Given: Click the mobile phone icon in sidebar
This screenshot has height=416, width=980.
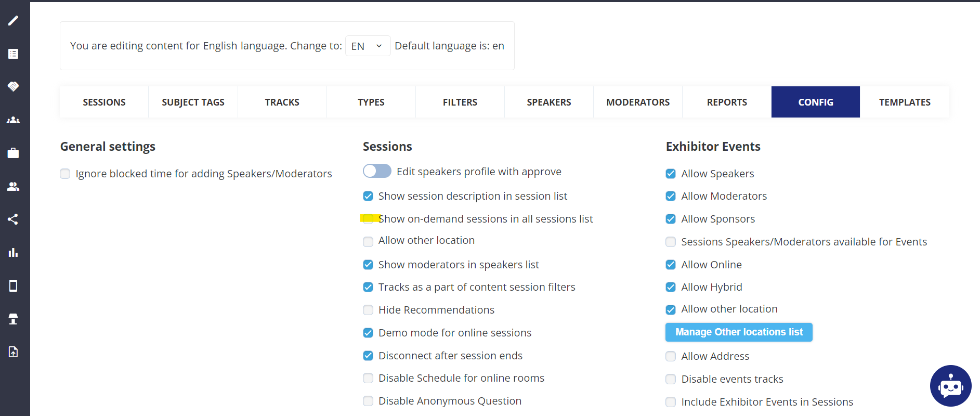Looking at the screenshot, I should pyautogui.click(x=14, y=286).
